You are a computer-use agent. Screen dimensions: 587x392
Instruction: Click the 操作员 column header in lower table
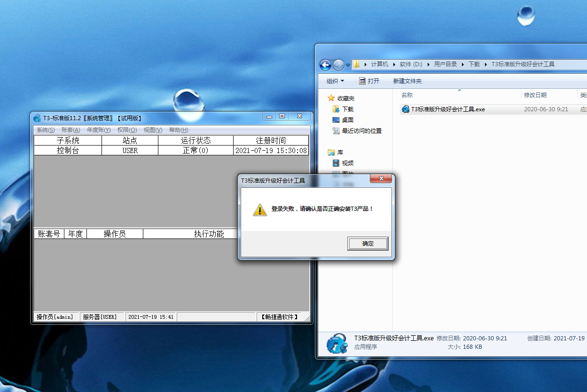[x=115, y=234]
